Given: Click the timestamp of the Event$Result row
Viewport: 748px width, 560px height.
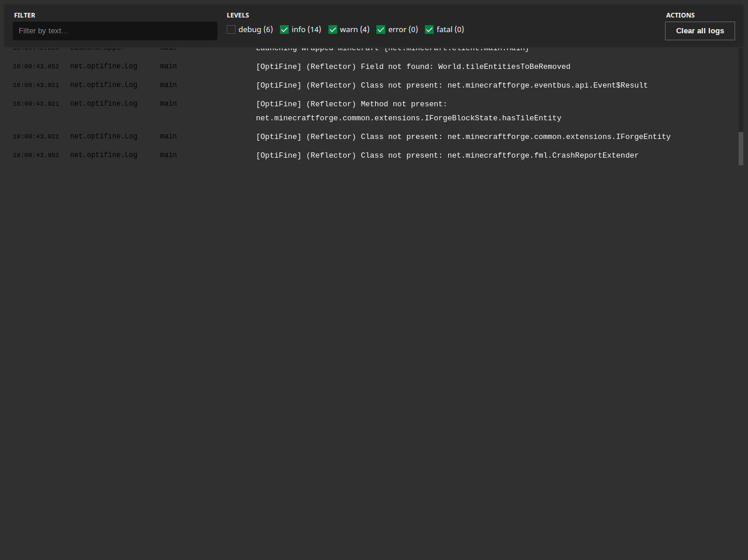Looking at the screenshot, I should (36, 85).
